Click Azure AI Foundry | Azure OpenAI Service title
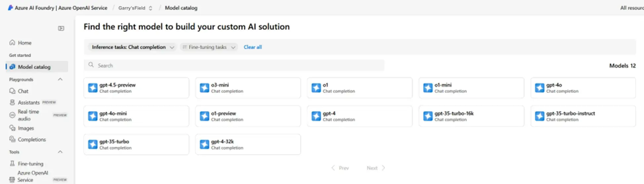The image size is (644, 184). [x=61, y=8]
